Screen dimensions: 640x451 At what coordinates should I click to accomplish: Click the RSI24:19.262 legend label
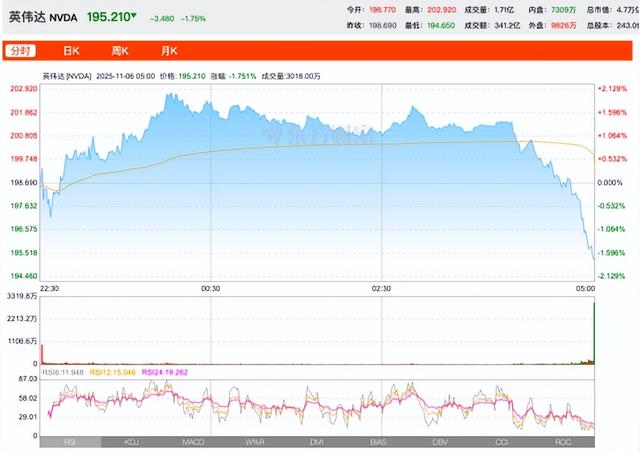click(x=165, y=372)
